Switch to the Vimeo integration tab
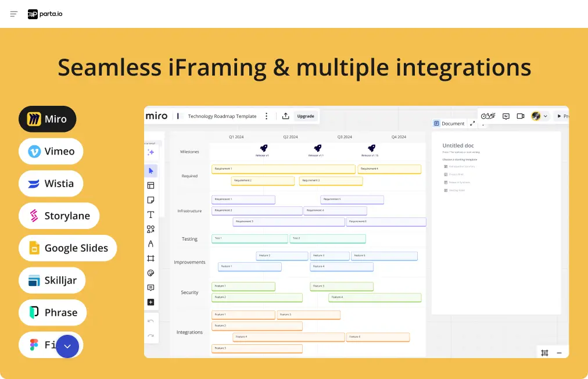588x379 pixels. tap(51, 151)
